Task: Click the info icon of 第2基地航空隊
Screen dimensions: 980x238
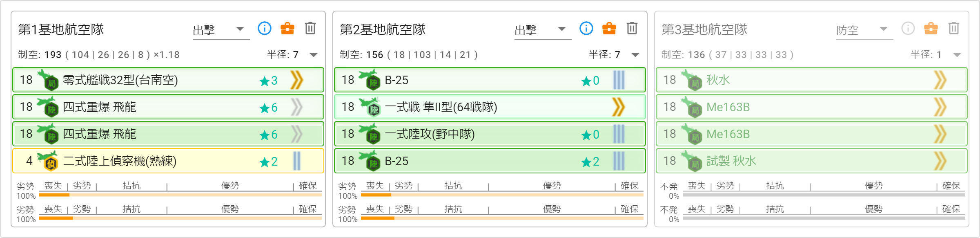Action: (586, 28)
